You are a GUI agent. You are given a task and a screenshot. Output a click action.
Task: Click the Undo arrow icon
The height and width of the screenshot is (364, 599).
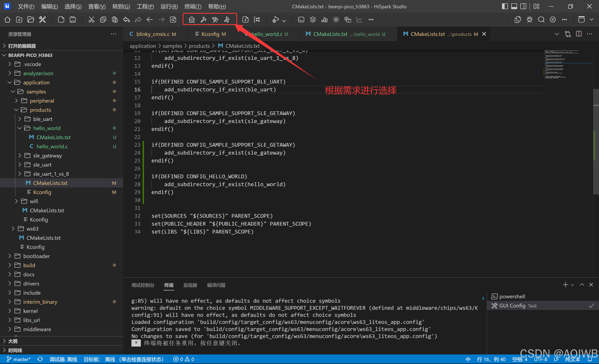[x=126, y=20]
